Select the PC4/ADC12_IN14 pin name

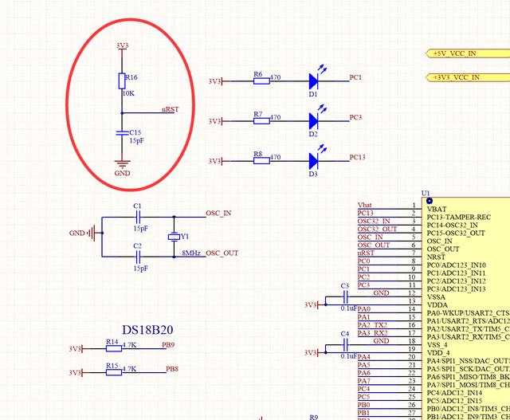pyautogui.click(x=454, y=393)
